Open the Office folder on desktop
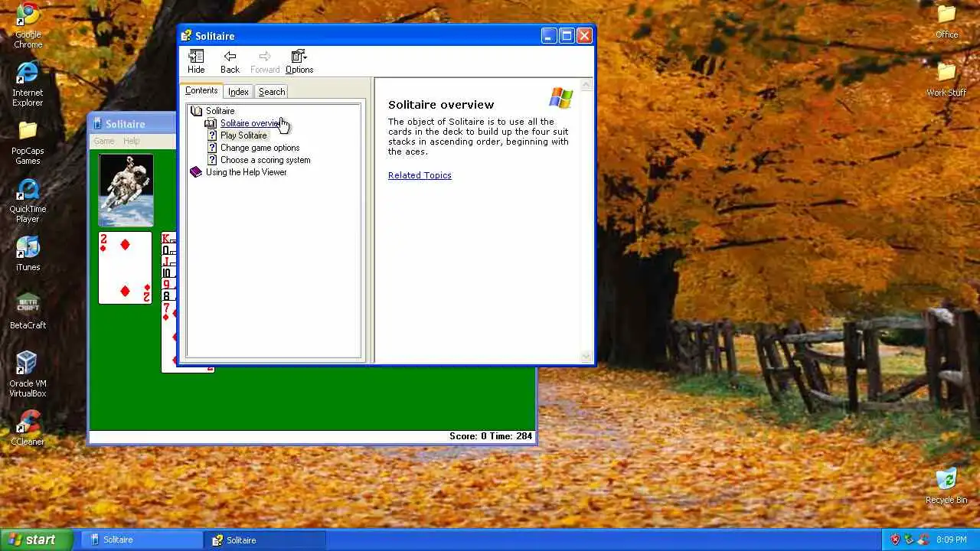This screenshot has height=551, width=980. tap(947, 21)
